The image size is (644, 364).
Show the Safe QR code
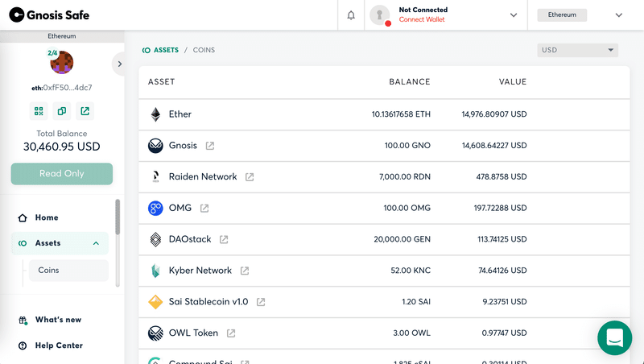point(39,111)
